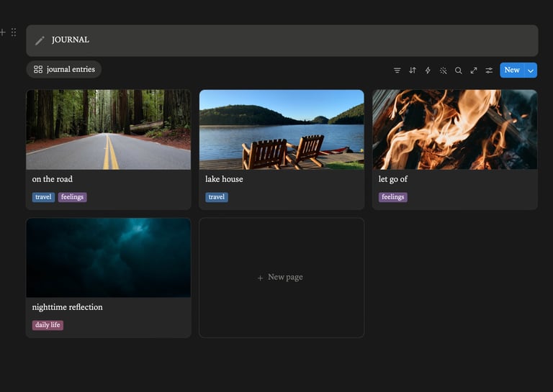This screenshot has height=392, width=553.
Task: Click the pencil icon in the JOURNAL heading
Action: [x=40, y=40]
